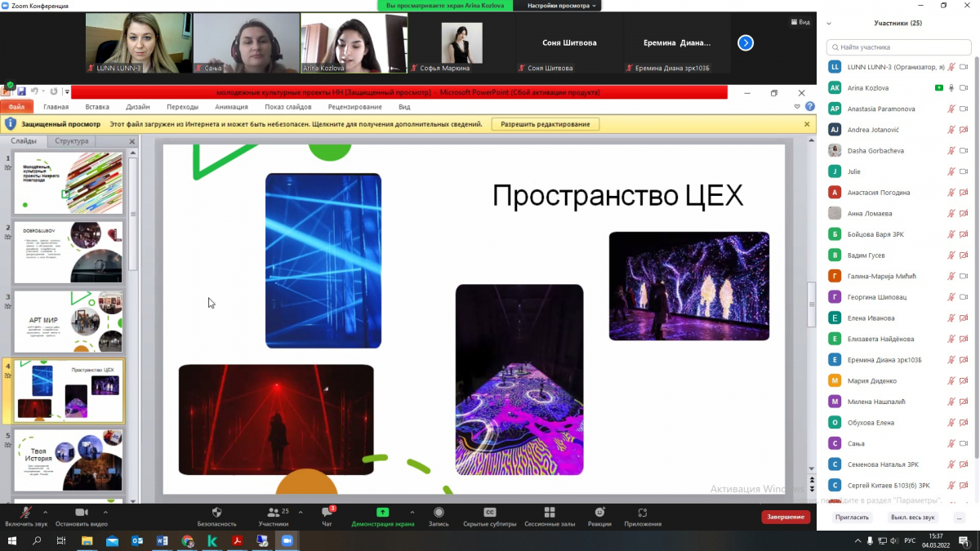Open the more options ellipsis in participants panel

pos(959,518)
